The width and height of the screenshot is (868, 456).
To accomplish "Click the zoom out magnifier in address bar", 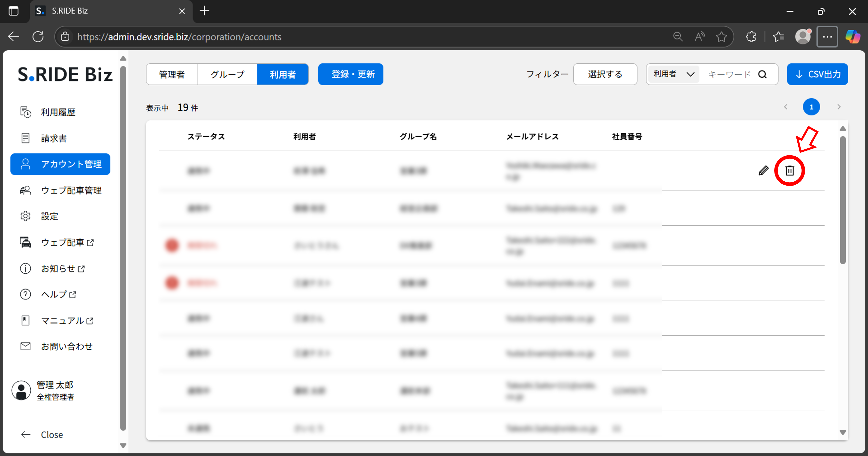I will tap(678, 37).
